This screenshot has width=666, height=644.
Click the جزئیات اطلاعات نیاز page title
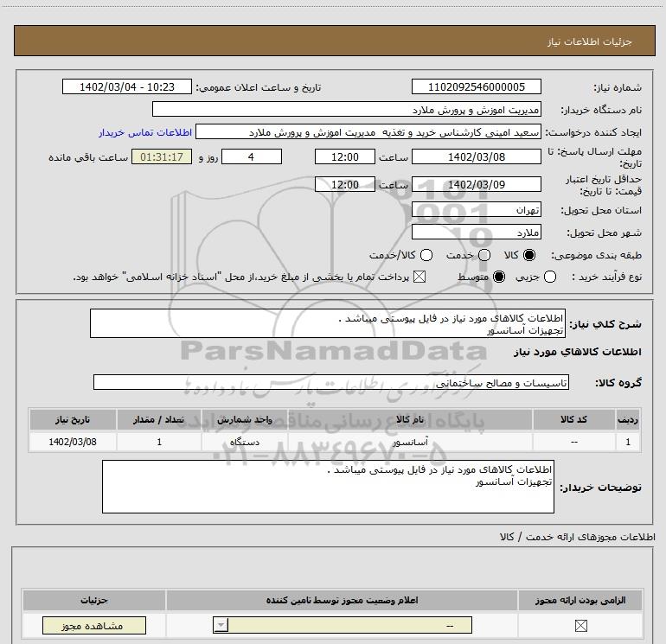pos(590,41)
